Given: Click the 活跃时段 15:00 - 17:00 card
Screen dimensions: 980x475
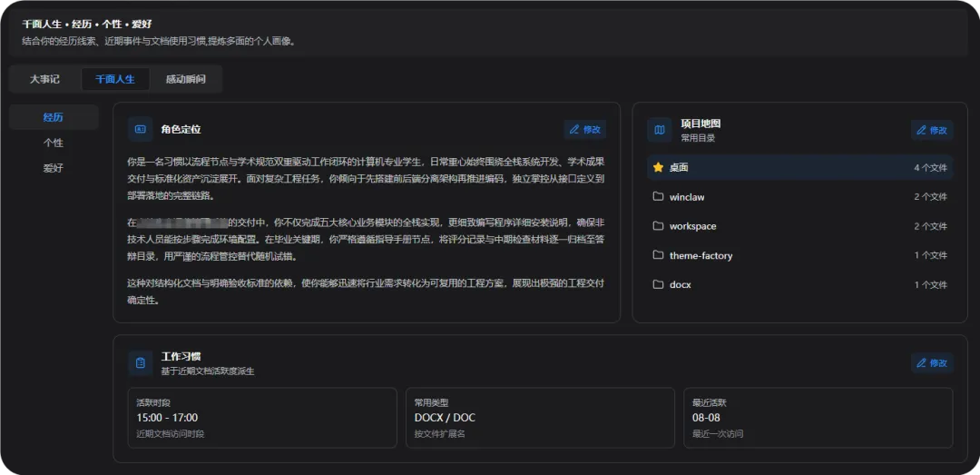Looking at the screenshot, I should point(262,418).
